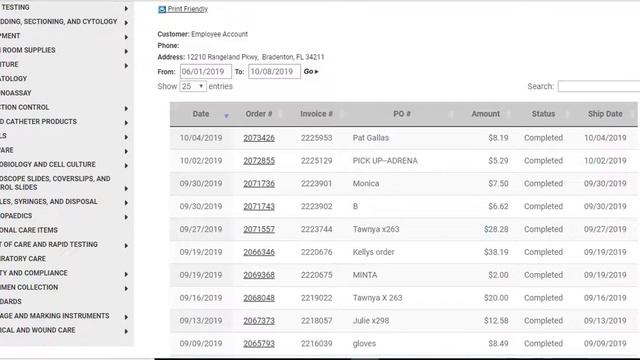640x360 pixels.
Task: Open order 2066346
Action: click(x=259, y=252)
